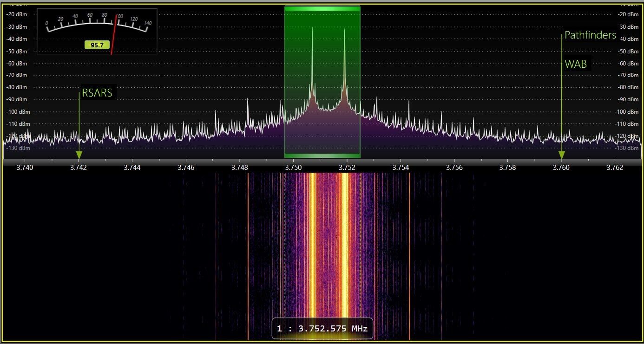Viewport: 644px width, 344px height.
Task: Click the 3.754 frequency axis label
Action: [x=401, y=168]
